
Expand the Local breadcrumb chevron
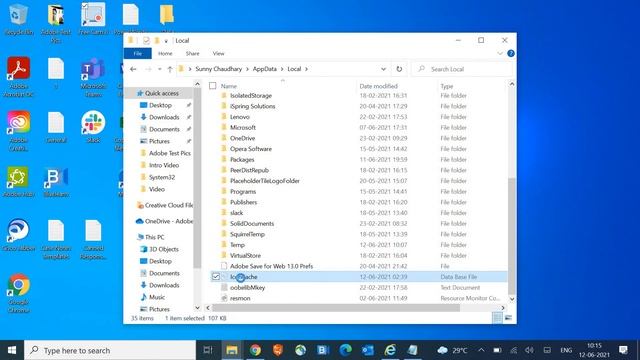point(306,69)
